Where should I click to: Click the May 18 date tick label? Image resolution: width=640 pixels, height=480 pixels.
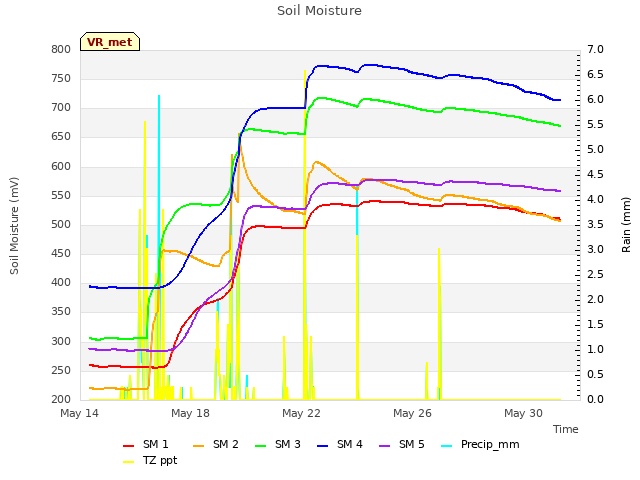(x=190, y=413)
